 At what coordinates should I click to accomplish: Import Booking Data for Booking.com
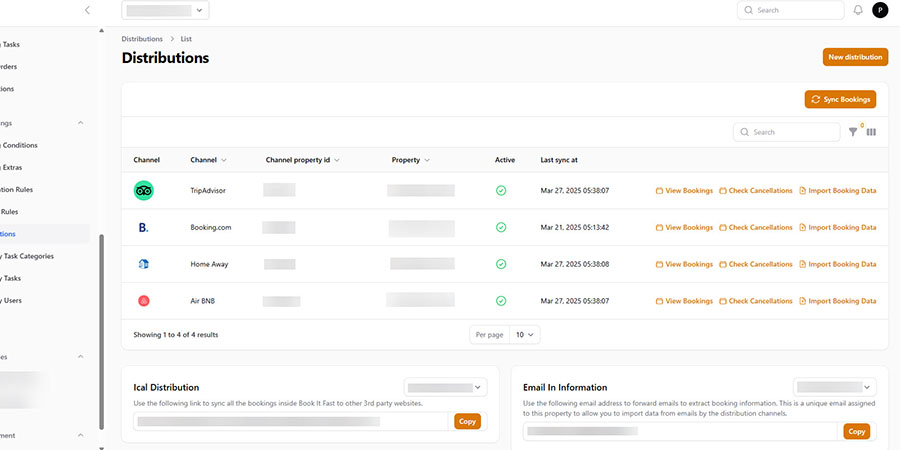tap(838, 227)
